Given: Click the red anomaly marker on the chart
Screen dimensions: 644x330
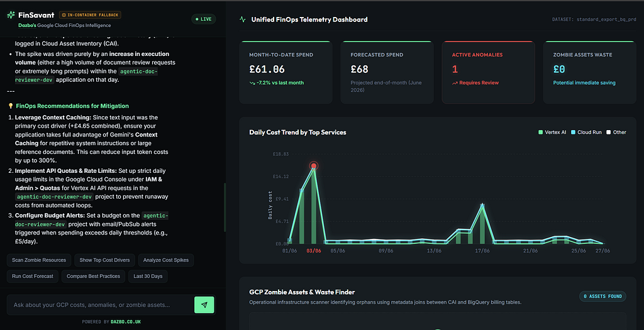Looking at the screenshot, I should click(314, 166).
